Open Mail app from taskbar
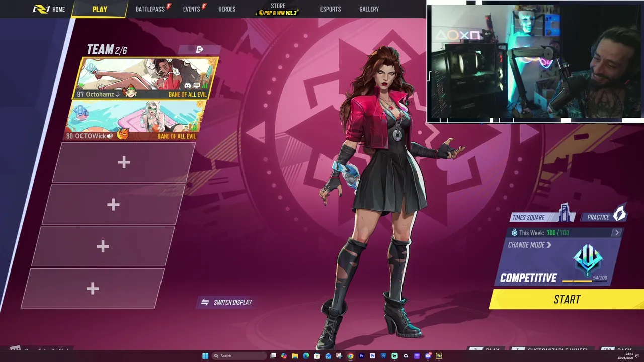The height and width of the screenshot is (362, 644). coord(328,356)
